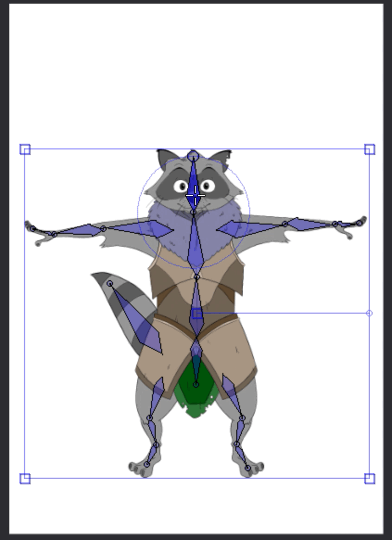392x540 pixels.
Task: Click the elbow joint opposite the tail
Action: click(285, 224)
